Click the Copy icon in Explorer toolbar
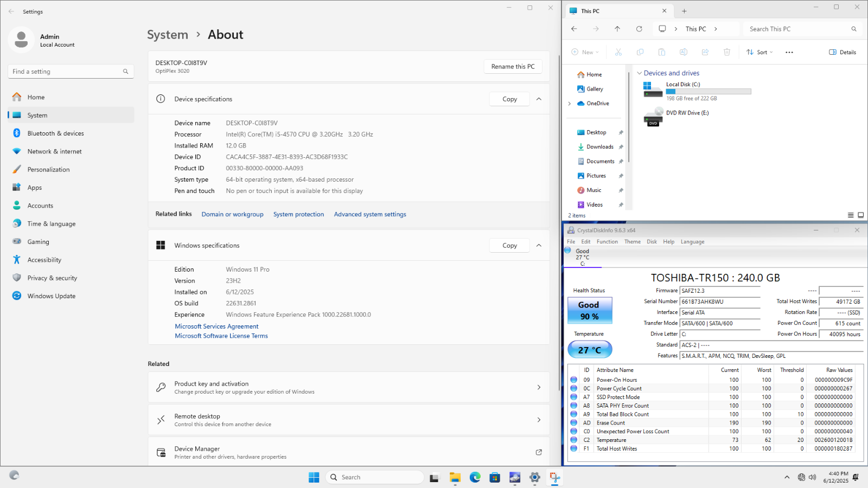The height and width of the screenshot is (488, 868). point(640,52)
